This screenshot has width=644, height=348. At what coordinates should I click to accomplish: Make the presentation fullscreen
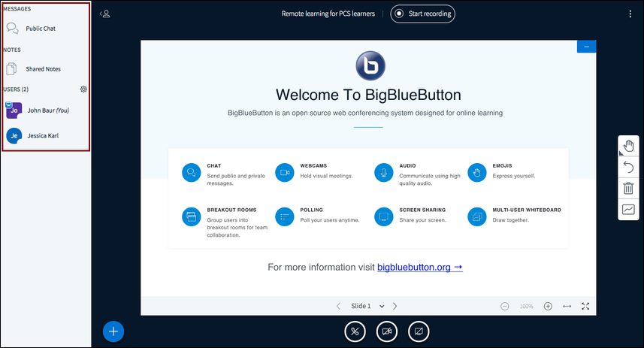point(585,306)
